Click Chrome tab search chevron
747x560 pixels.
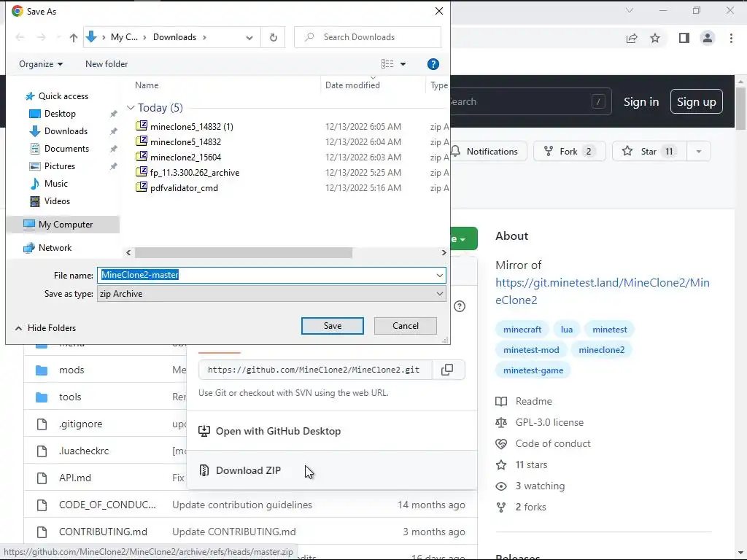[x=630, y=10]
